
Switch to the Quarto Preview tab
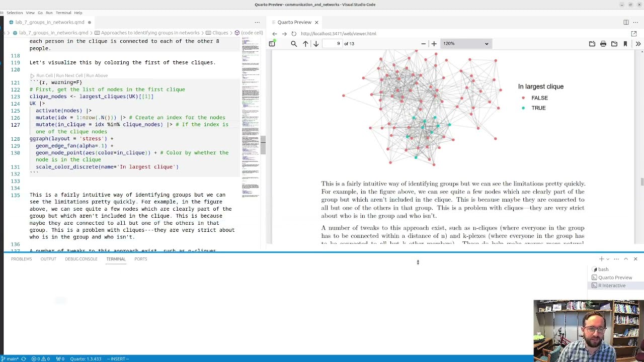[294, 22]
